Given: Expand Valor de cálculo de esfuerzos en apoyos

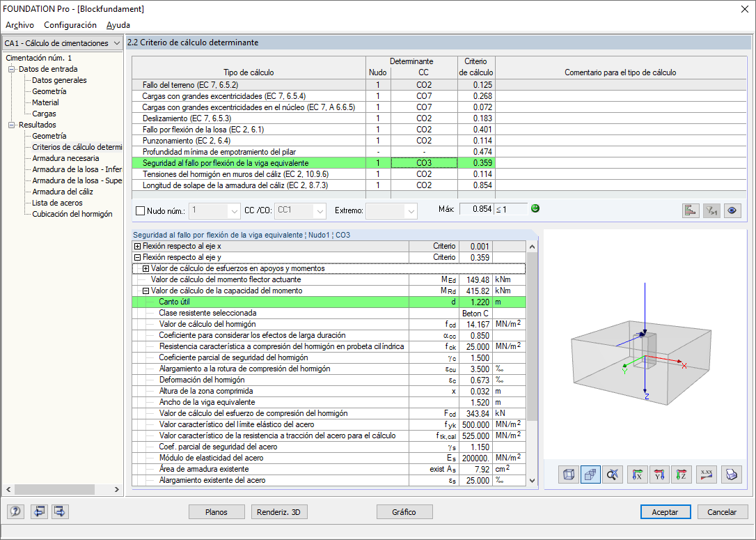Looking at the screenshot, I should (x=145, y=268).
